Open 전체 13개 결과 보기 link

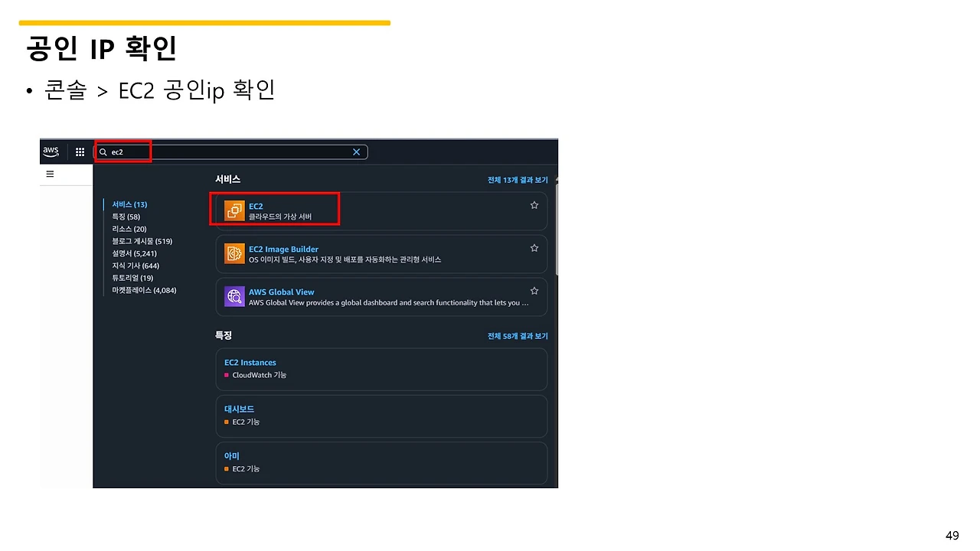click(x=518, y=179)
